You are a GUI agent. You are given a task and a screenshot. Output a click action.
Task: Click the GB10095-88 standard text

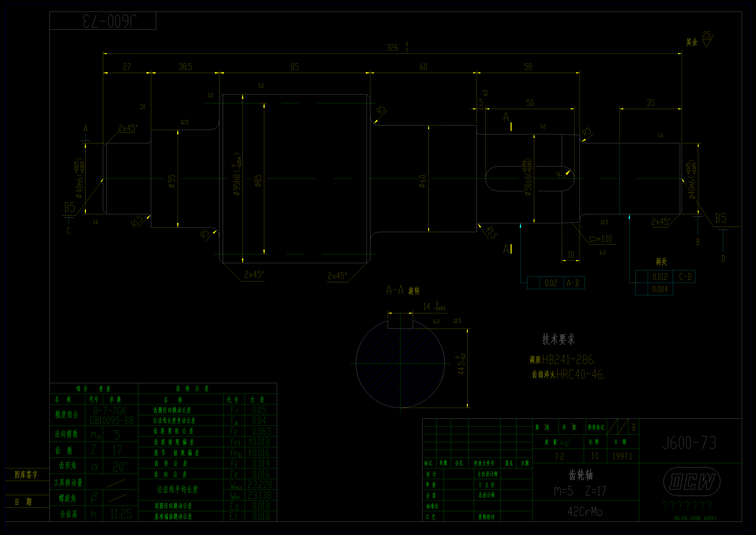click(x=112, y=421)
